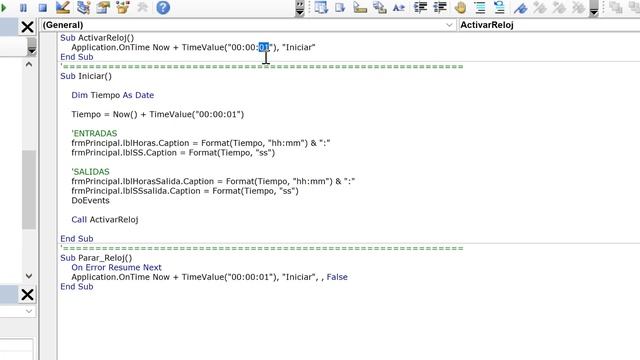Viewport: 640px width, 360px height.
Task: Open Visual Basic Help question mark icon
Action: tap(163, 7)
